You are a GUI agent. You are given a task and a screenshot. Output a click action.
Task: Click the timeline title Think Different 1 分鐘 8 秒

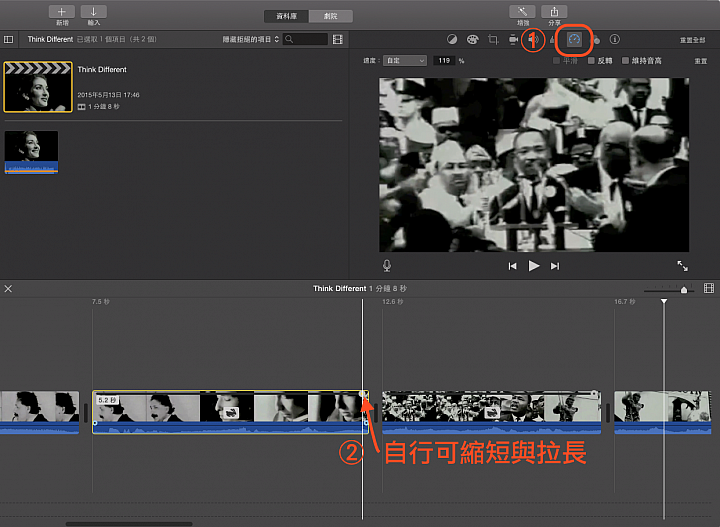pos(360,288)
